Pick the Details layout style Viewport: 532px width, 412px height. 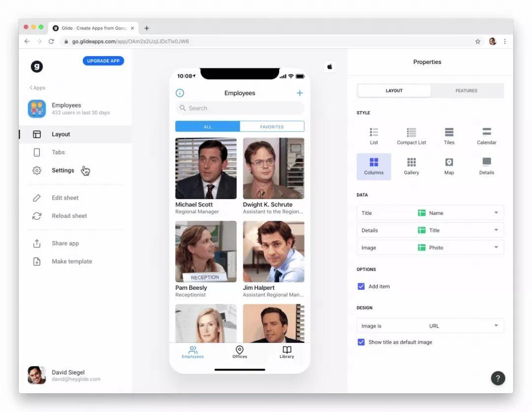(487, 166)
